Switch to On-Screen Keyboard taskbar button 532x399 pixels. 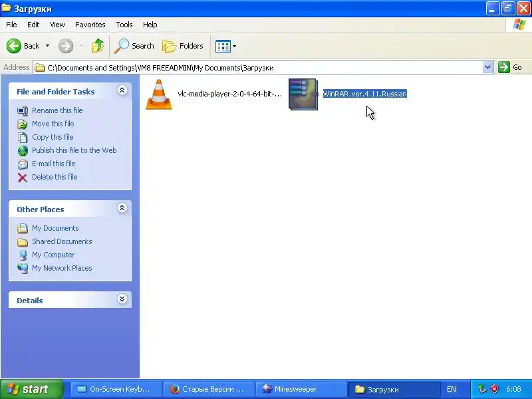[116, 389]
